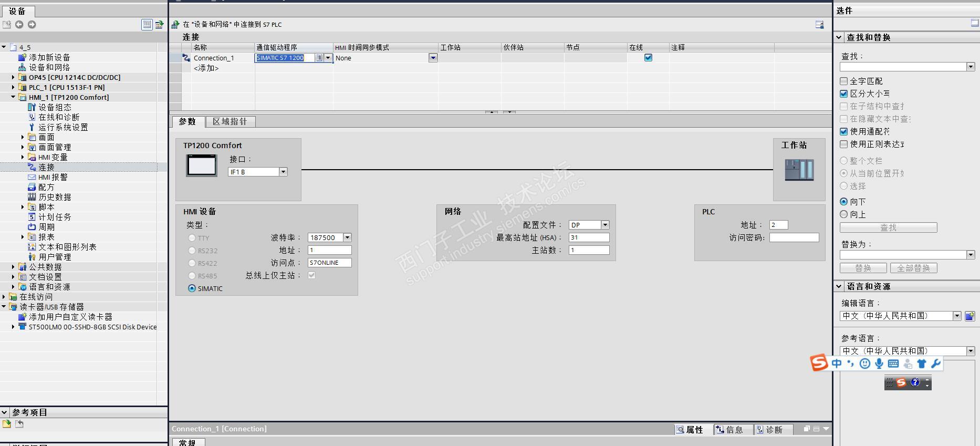980x446 pixels.
Task: Click the Connection_1 row connection icon
Action: pyautogui.click(x=186, y=58)
